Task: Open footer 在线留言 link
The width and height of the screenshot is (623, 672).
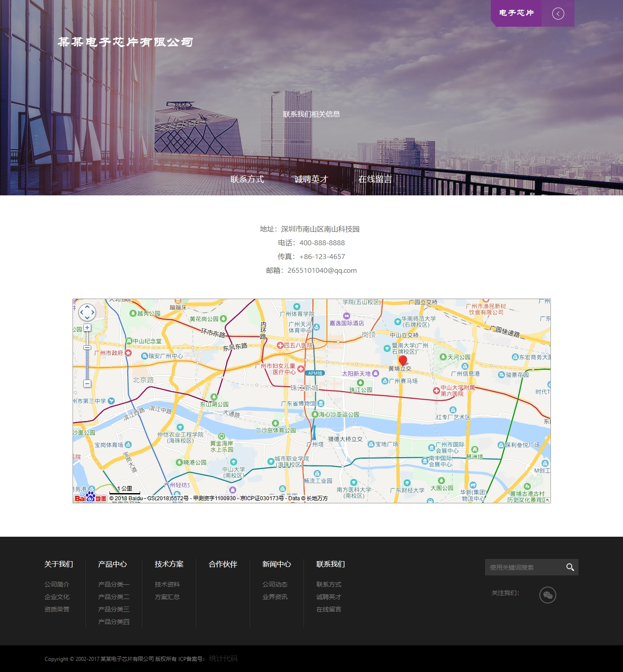Action: coord(329,609)
